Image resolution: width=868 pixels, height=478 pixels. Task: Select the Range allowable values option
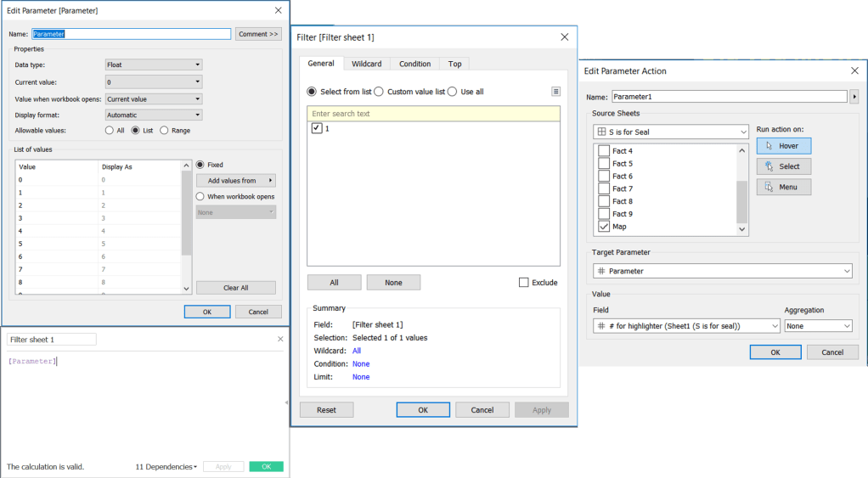click(165, 131)
